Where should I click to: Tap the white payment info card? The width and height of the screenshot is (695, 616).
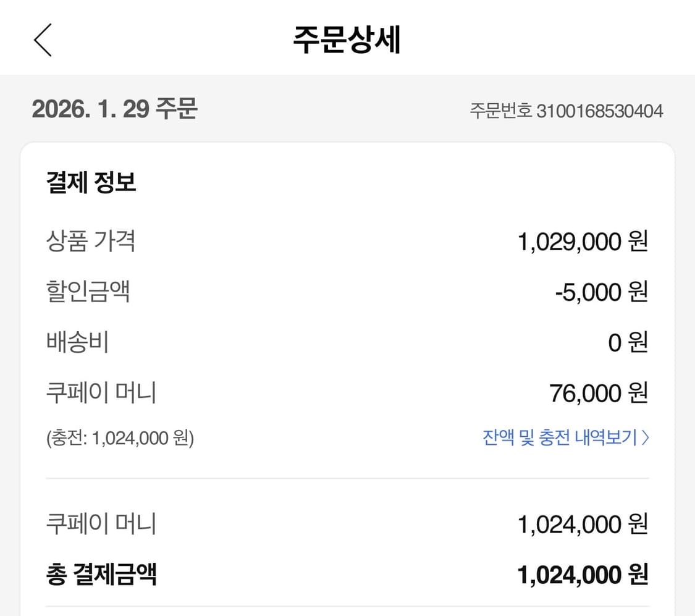click(347, 371)
